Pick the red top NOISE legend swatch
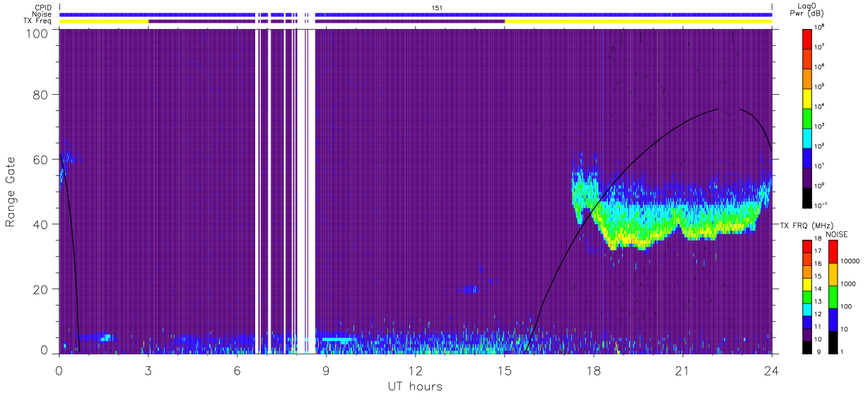Screen dimensions: 868x401 (x=833, y=251)
